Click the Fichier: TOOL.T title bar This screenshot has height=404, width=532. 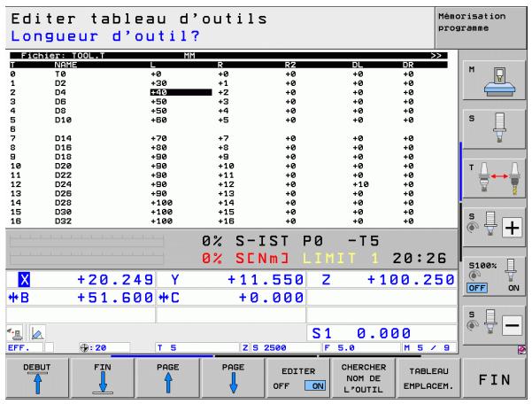tap(228, 56)
